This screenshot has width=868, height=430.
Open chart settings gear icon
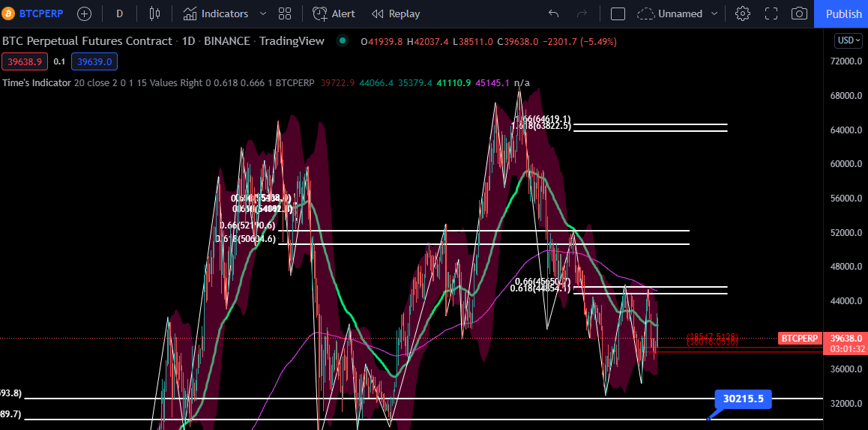pos(742,13)
